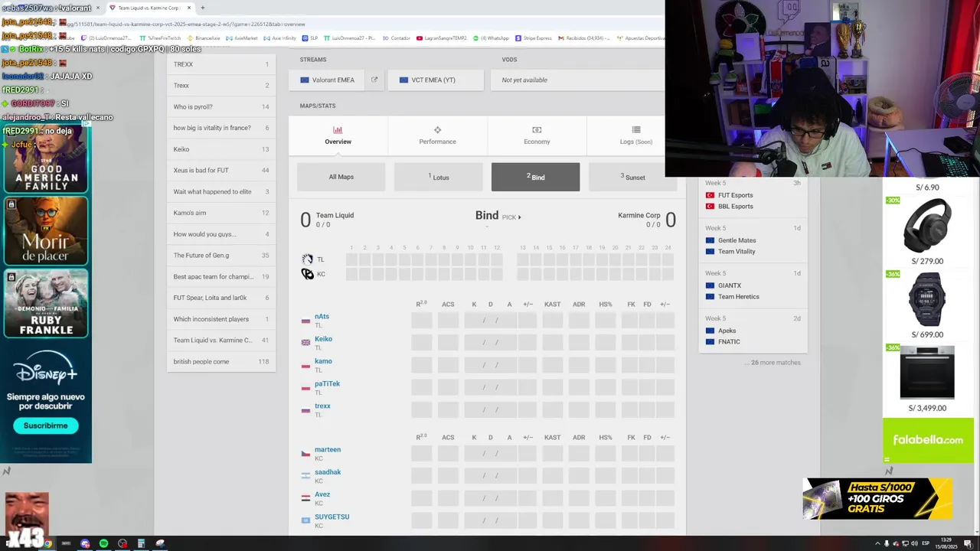Open player trexx profile
Viewport: 980px width, 551px height.
[x=322, y=406]
